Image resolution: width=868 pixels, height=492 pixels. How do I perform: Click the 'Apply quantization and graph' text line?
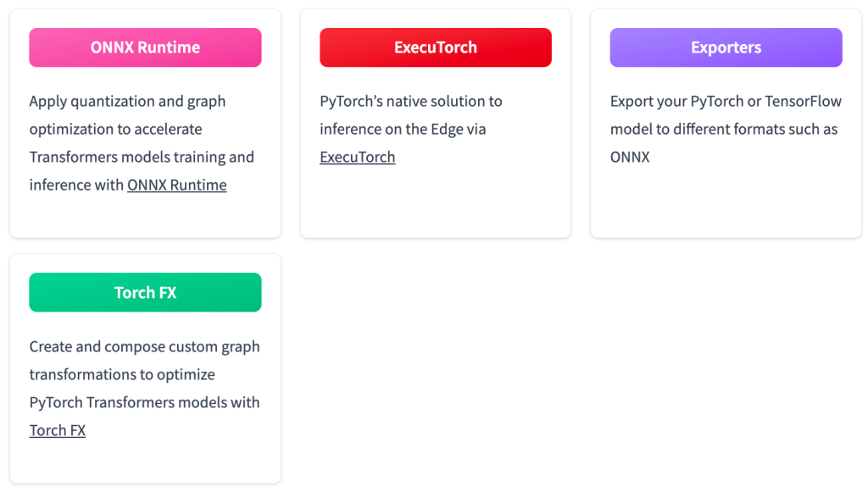127,102
